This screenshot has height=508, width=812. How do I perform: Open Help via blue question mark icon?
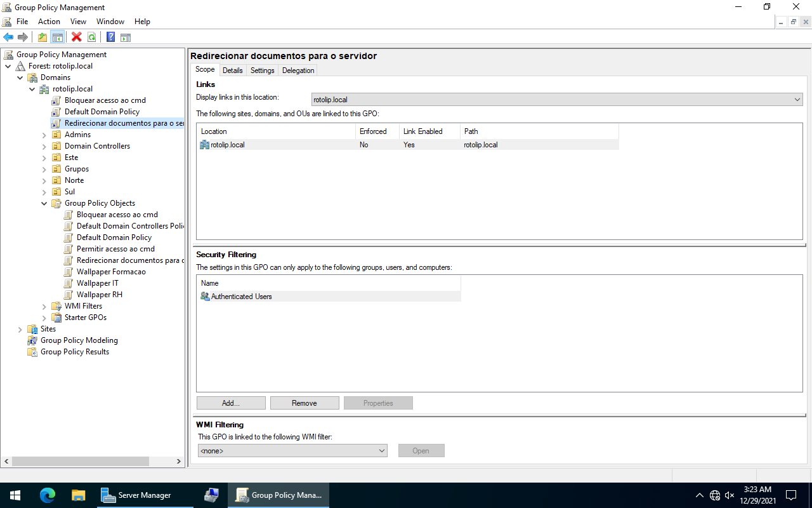[110, 37]
